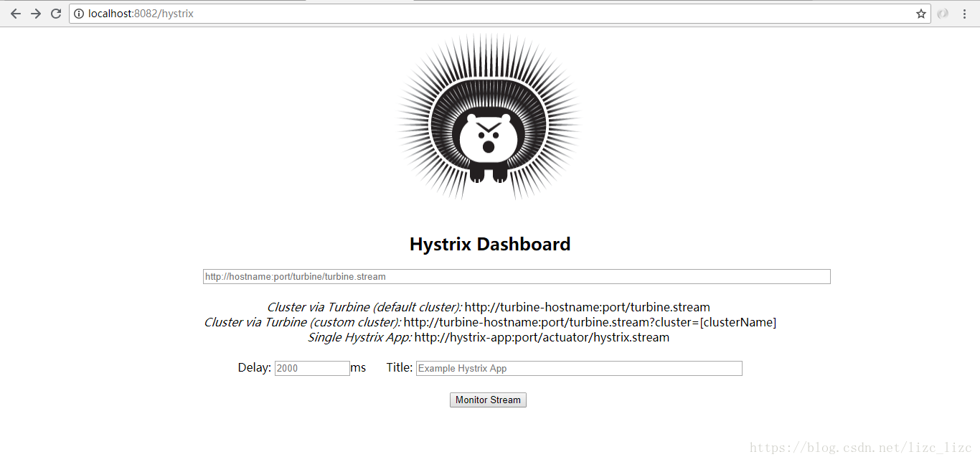The width and height of the screenshot is (980, 462).
Task: Click the turbine-hostname:port/turbine.stream example URL
Action: 588,308
